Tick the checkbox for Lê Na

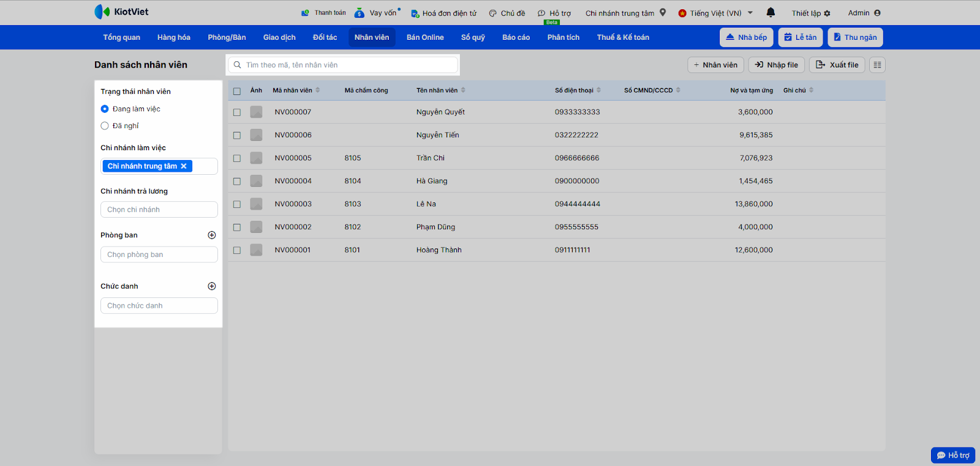point(237,204)
